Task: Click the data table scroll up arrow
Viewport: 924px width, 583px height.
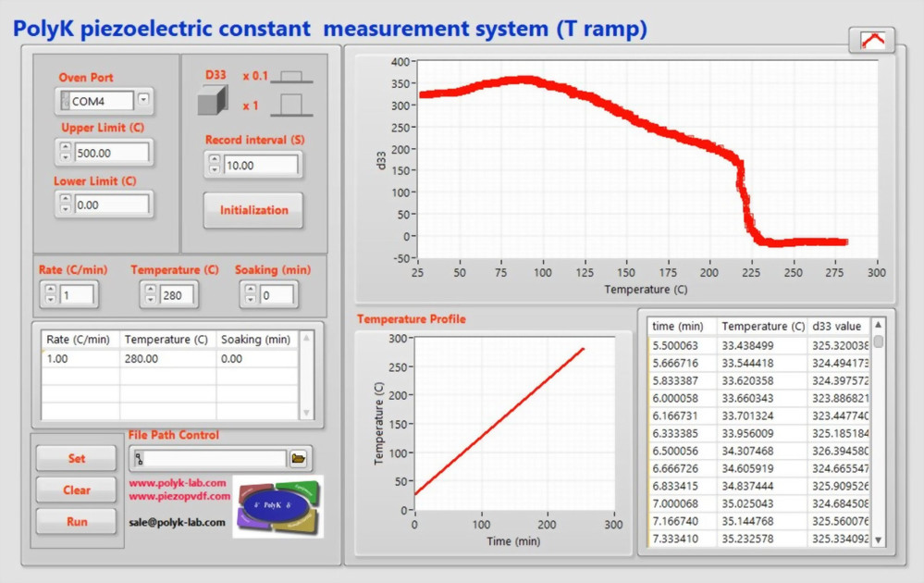Action: (x=878, y=325)
